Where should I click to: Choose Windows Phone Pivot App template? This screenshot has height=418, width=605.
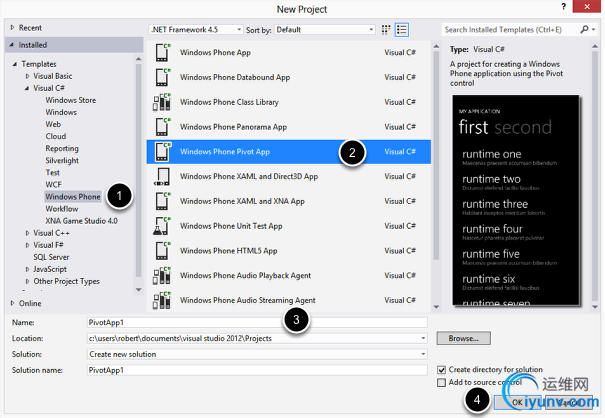[289, 152]
